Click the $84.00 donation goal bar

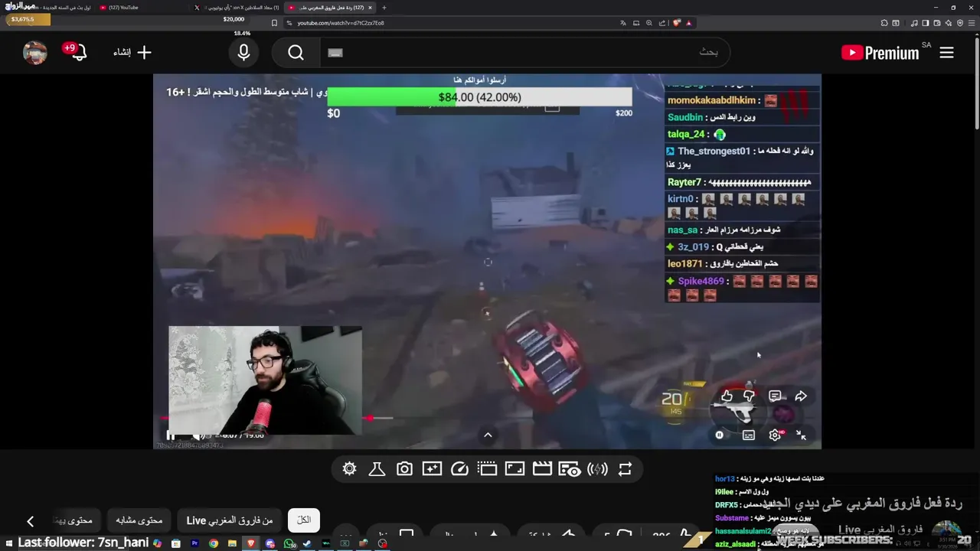coord(480,97)
